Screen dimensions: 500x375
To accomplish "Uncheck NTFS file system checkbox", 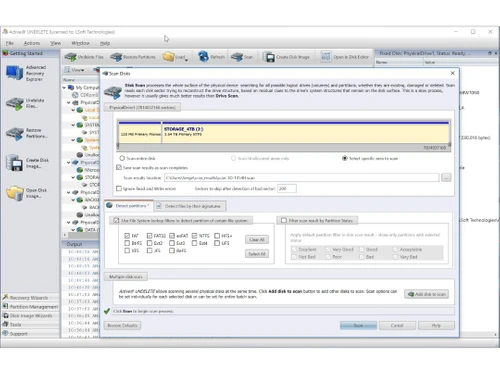I will point(194,236).
